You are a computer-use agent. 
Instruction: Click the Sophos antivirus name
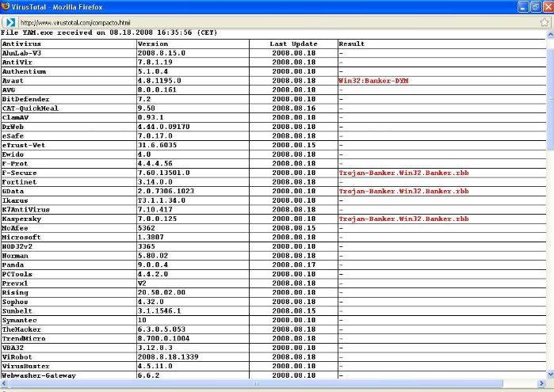15,302
